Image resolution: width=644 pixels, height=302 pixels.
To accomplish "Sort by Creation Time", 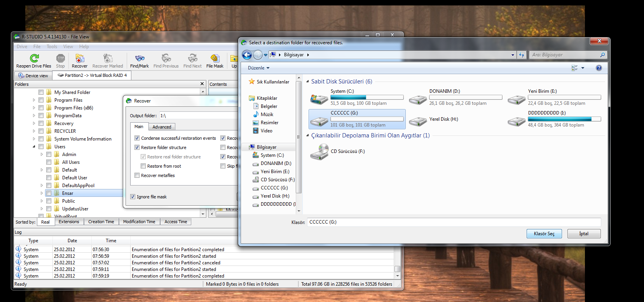I will [101, 222].
